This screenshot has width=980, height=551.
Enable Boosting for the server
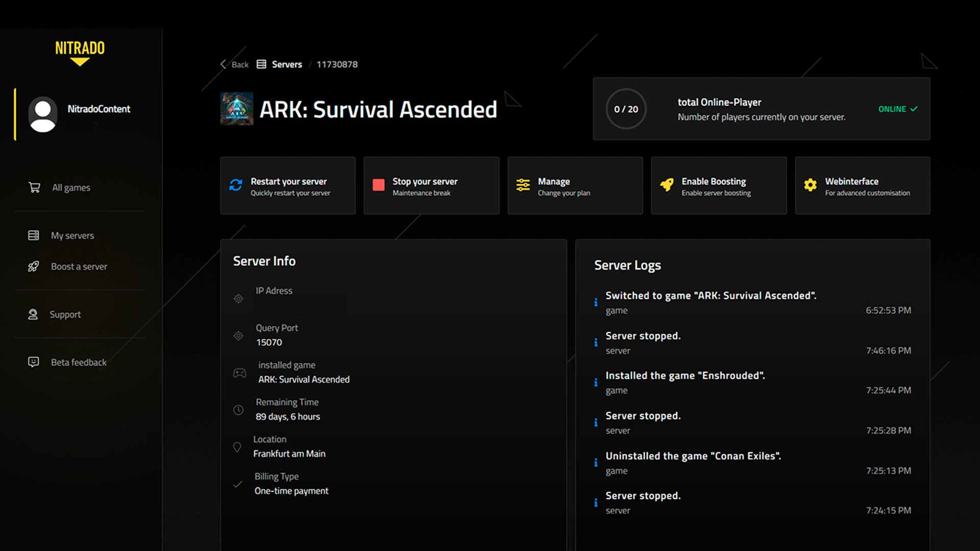coord(718,186)
